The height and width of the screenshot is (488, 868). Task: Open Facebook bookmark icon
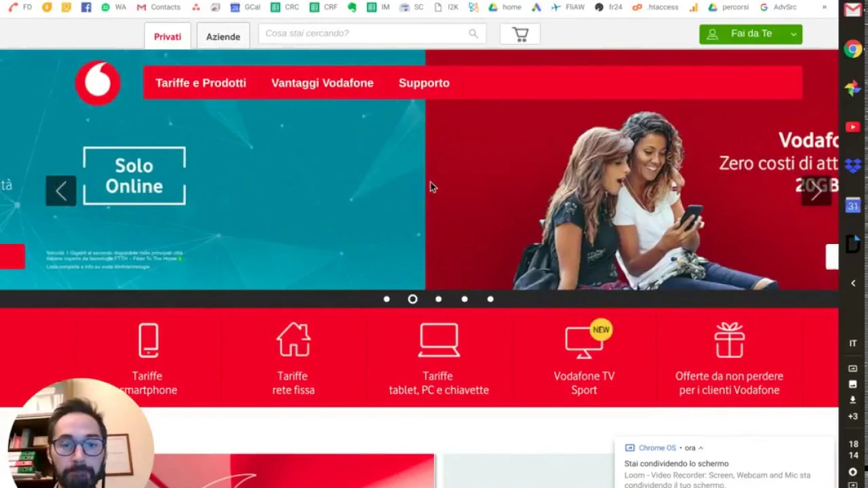tap(86, 7)
